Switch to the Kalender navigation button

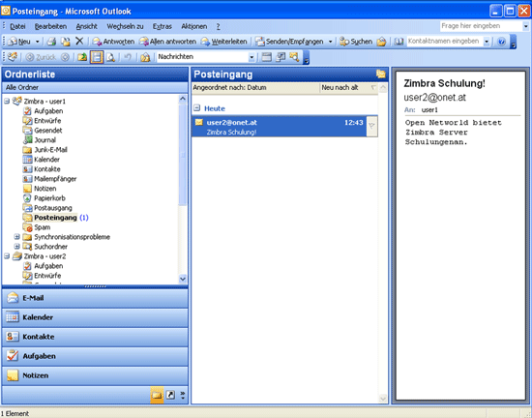coord(95,317)
